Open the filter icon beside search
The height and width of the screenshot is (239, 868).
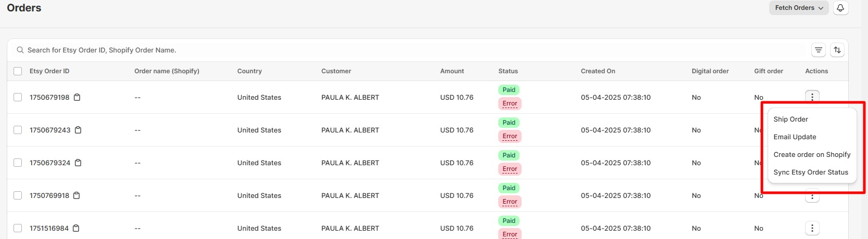pos(819,50)
